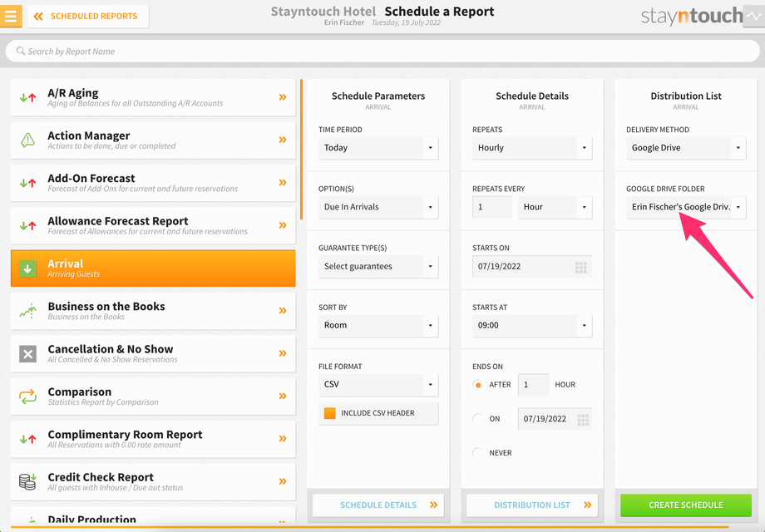Open A/R Aging via its chevron
Viewport: 765px width, 532px height.
[x=283, y=97]
